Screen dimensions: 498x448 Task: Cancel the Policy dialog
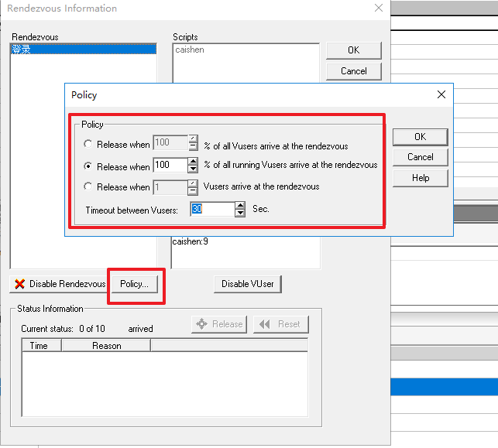pos(421,157)
